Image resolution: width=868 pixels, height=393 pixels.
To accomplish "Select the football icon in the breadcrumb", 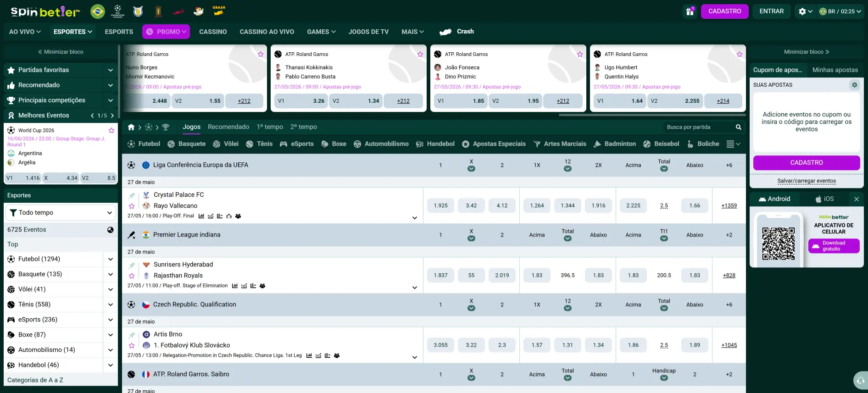I will pyautogui.click(x=149, y=127).
